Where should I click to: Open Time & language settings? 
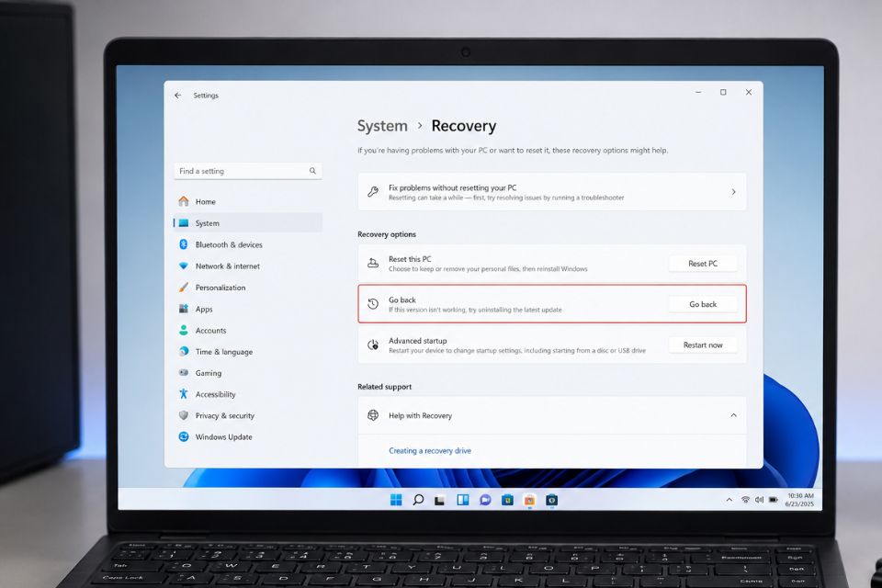point(248,352)
